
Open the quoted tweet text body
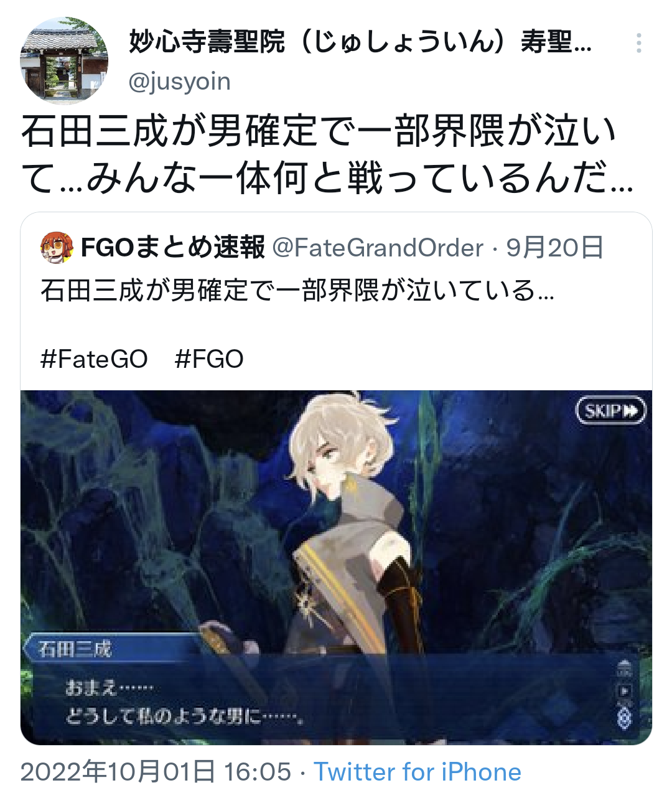tap(297, 291)
